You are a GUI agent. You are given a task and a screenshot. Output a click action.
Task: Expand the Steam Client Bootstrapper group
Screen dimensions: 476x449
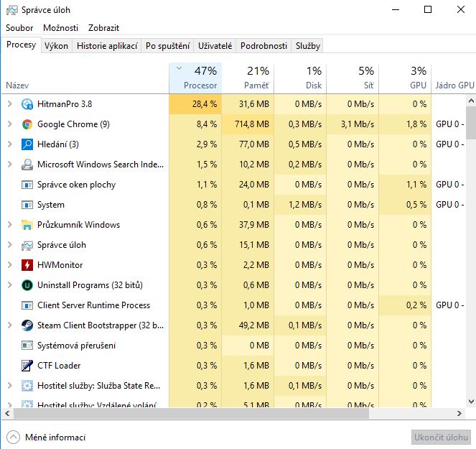point(10,325)
